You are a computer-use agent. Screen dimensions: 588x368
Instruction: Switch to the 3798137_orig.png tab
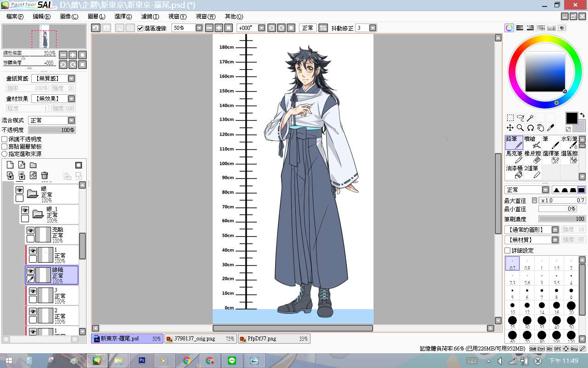pyautogui.click(x=201, y=339)
